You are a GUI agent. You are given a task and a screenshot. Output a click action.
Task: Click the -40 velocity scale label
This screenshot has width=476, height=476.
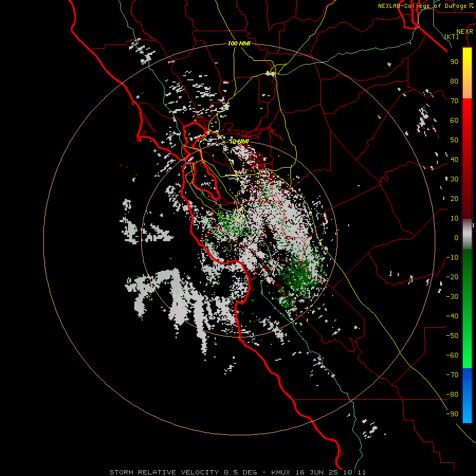click(452, 316)
